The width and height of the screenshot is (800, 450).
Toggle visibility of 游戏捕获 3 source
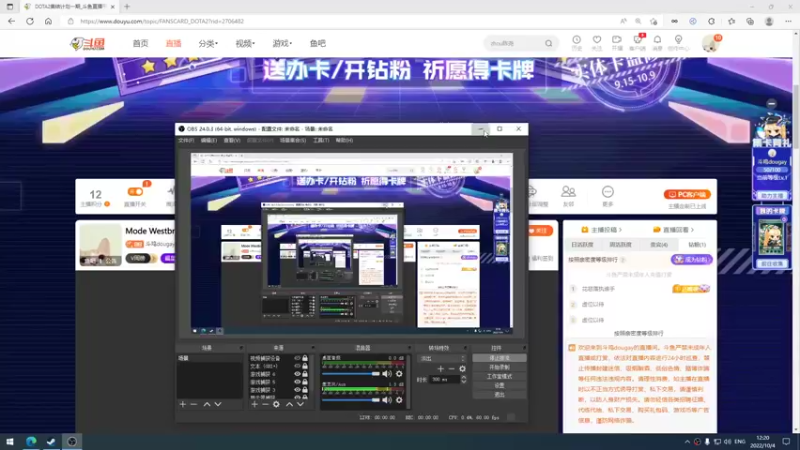pos(297,390)
